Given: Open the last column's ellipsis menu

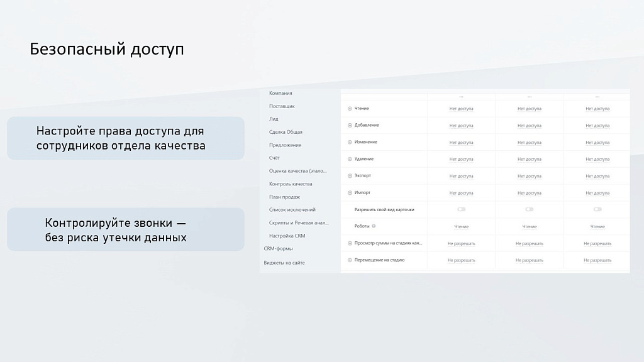Looking at the screenshot, I should [596, 96].
